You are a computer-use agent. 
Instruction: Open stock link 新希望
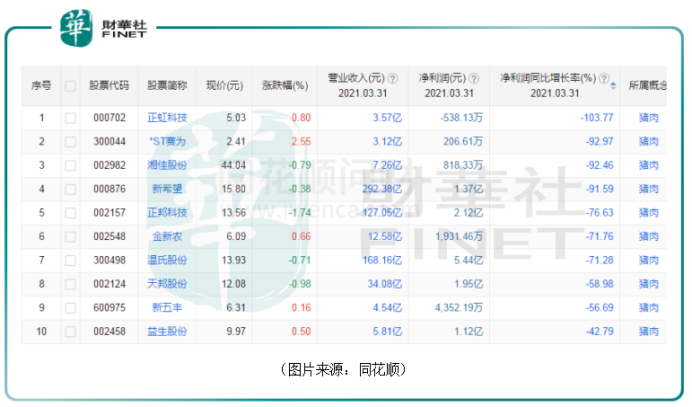pos(167,189)
